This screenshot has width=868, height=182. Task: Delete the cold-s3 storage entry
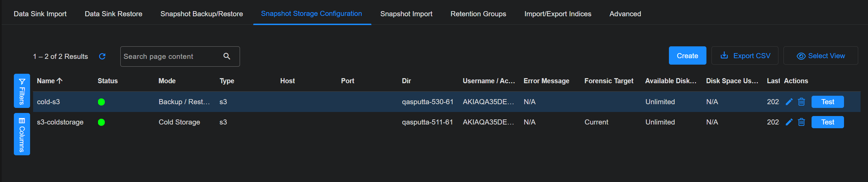(x=801, y=102)
